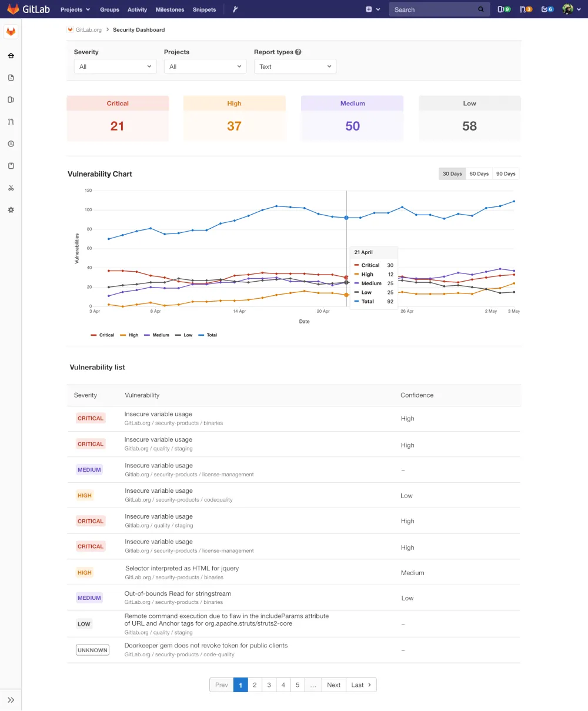This screenshot has width=588, height=711.
Task: Open the merge requests icon in the sidebar
Action: (x=11, y=121)
